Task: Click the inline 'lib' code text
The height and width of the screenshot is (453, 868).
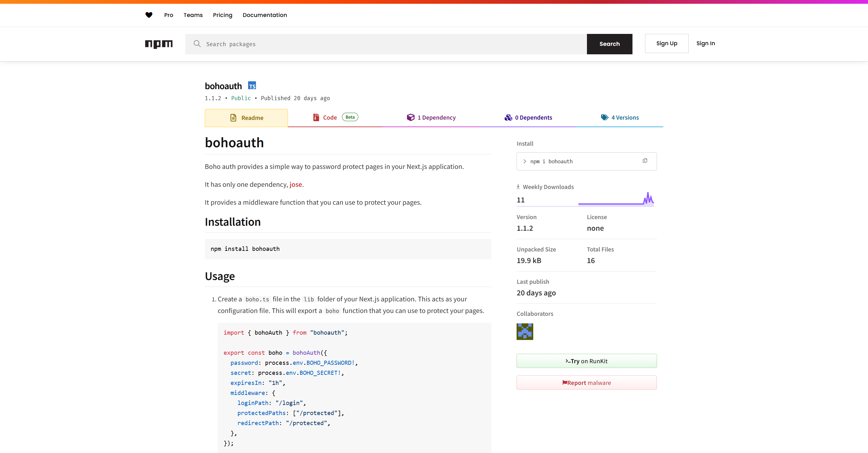Action: [308, 299]
